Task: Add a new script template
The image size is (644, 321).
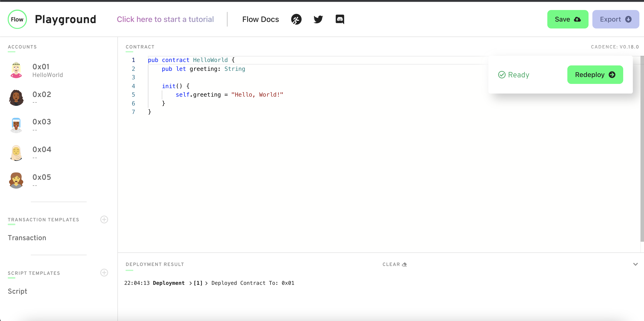Action: [104, 273]
